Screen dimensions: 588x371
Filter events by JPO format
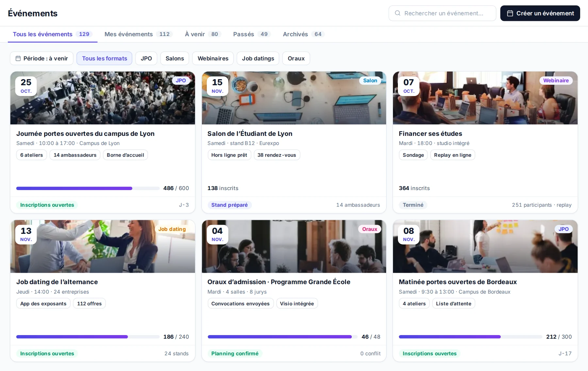[x=146, y=58]
